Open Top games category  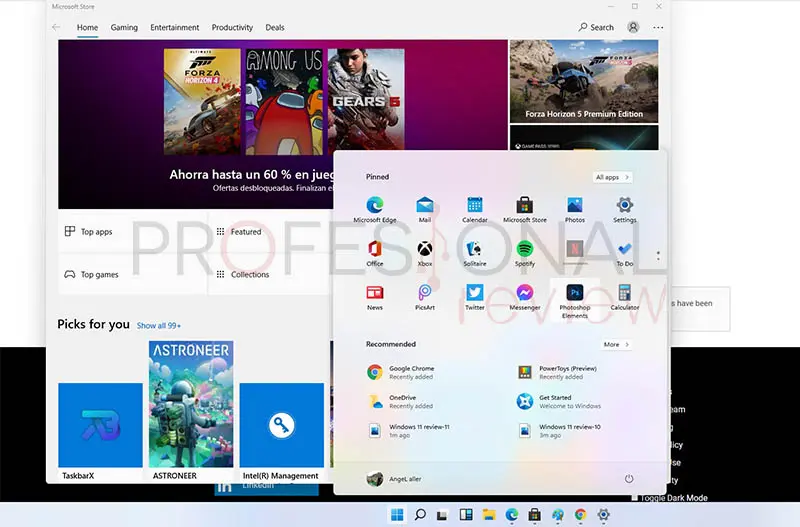click(133, 274)
